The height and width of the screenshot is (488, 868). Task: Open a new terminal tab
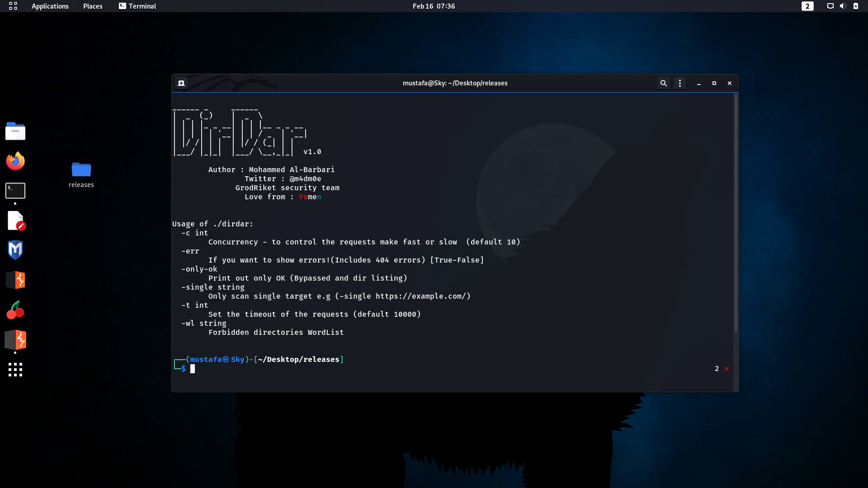pyautogui.click(x=181, y=83)
